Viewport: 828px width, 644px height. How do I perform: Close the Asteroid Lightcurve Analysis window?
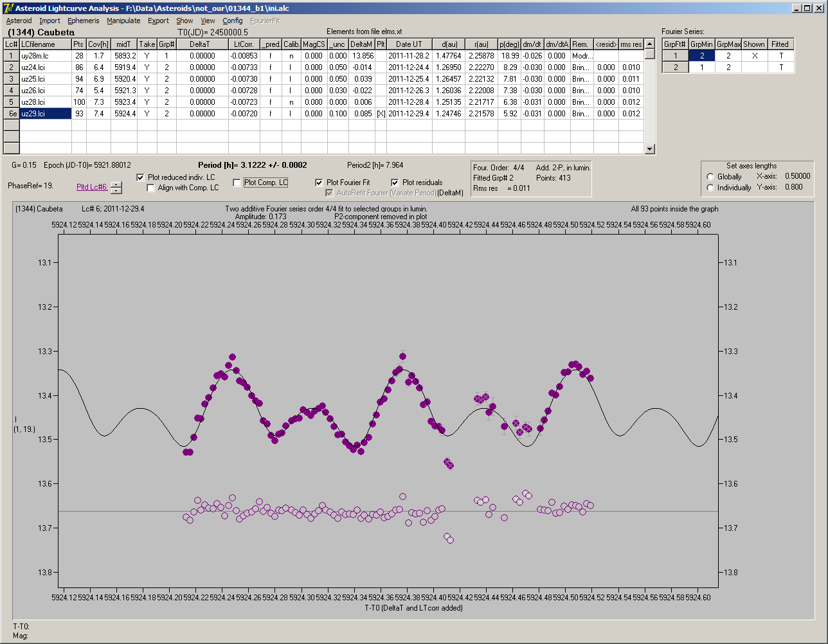point(819,8)
